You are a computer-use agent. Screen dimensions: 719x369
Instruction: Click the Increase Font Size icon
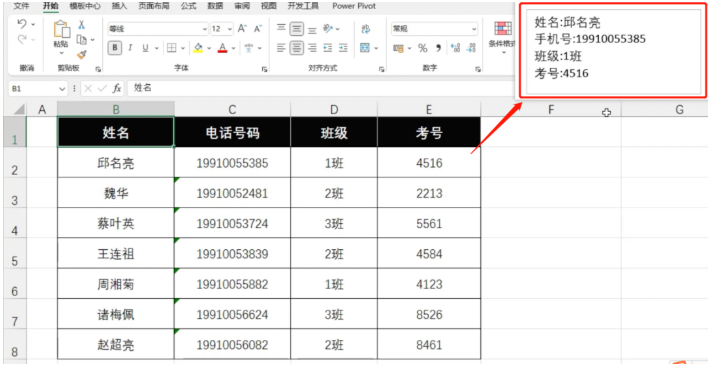pos(242,29)
